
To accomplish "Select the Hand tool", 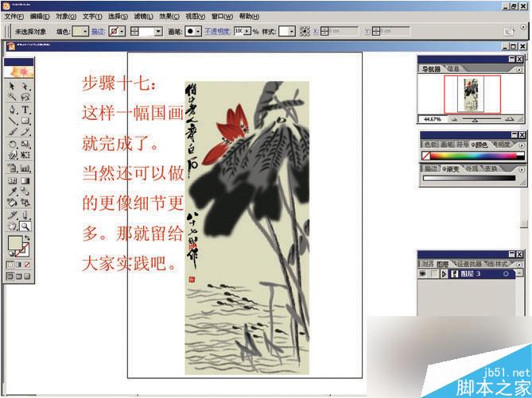I will point(12,226).
